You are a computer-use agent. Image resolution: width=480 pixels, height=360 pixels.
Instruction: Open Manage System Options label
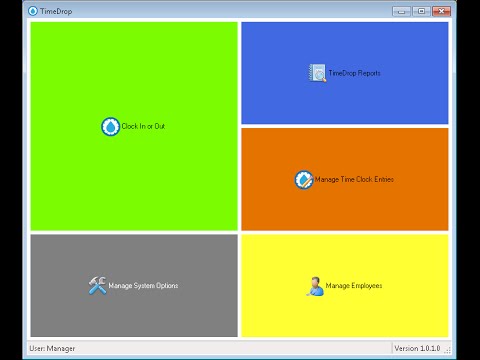(x=143, y=286)
